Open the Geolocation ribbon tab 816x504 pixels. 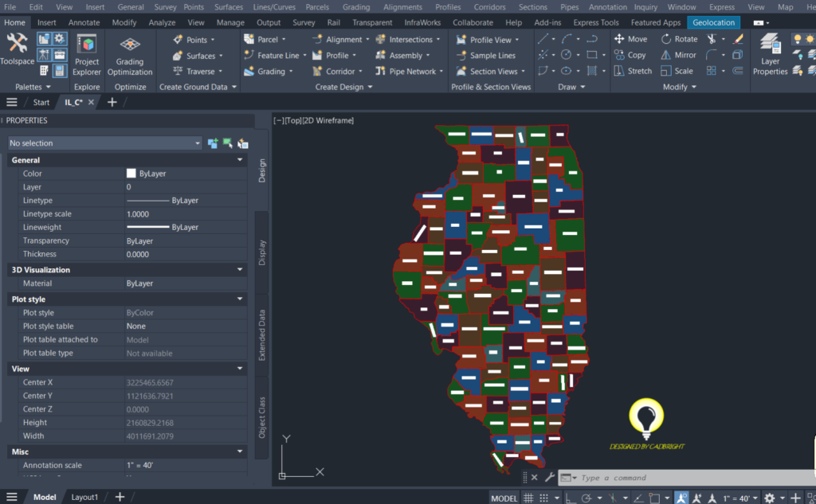point(712,22)
